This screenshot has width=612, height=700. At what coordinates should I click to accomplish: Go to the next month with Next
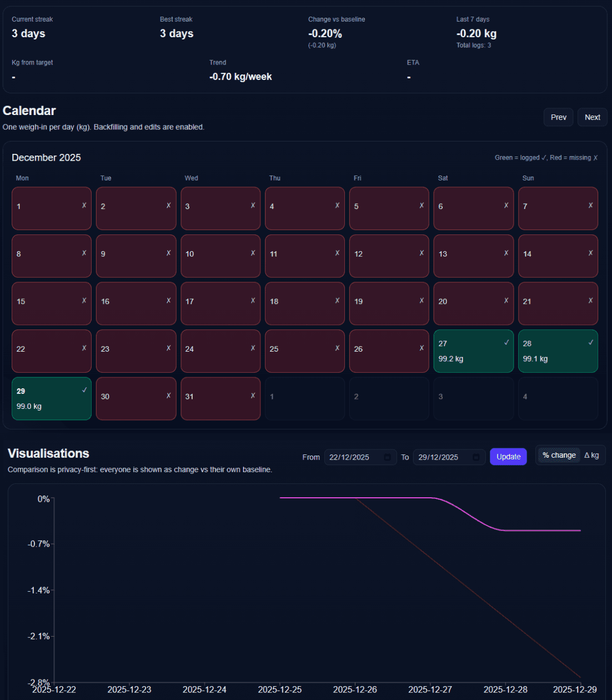592,117
